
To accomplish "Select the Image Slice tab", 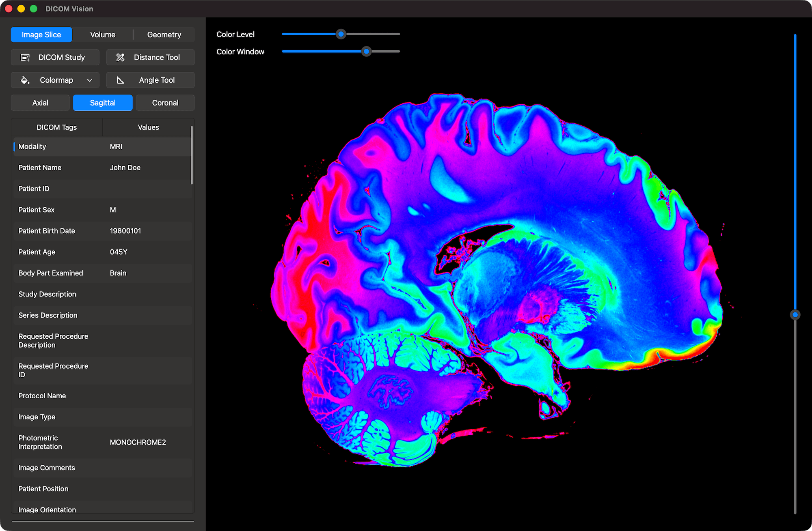I will (41, 34).
